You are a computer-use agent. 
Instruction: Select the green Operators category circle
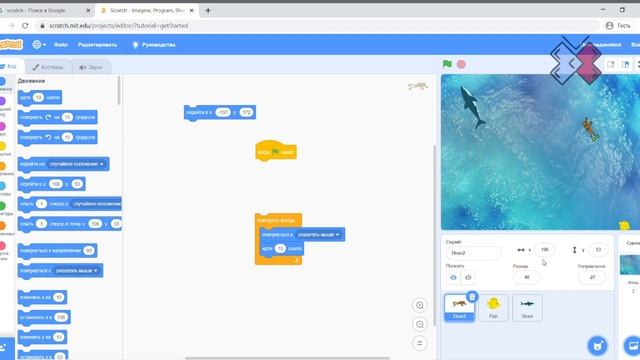pyautogui.click(x=2, y=206)
